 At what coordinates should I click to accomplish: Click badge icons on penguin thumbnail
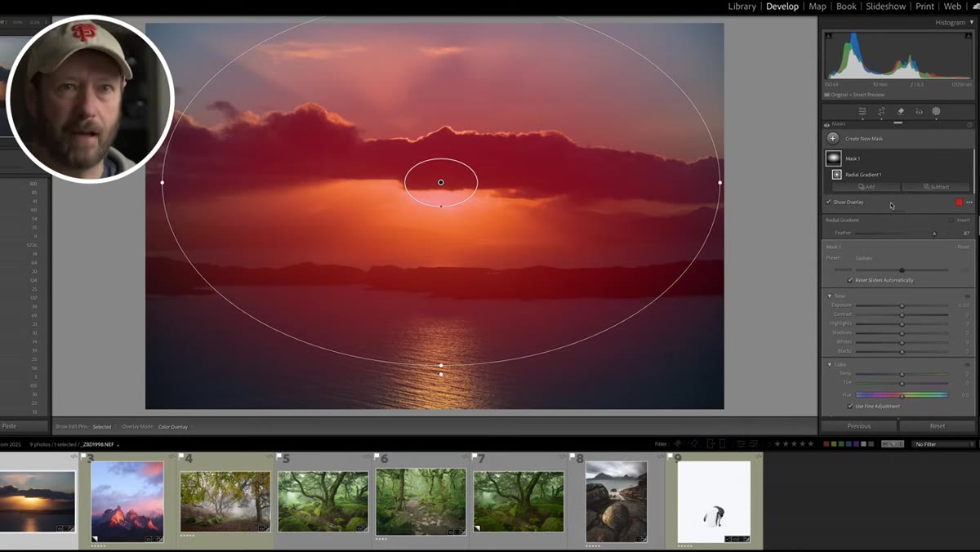(737, 539)
